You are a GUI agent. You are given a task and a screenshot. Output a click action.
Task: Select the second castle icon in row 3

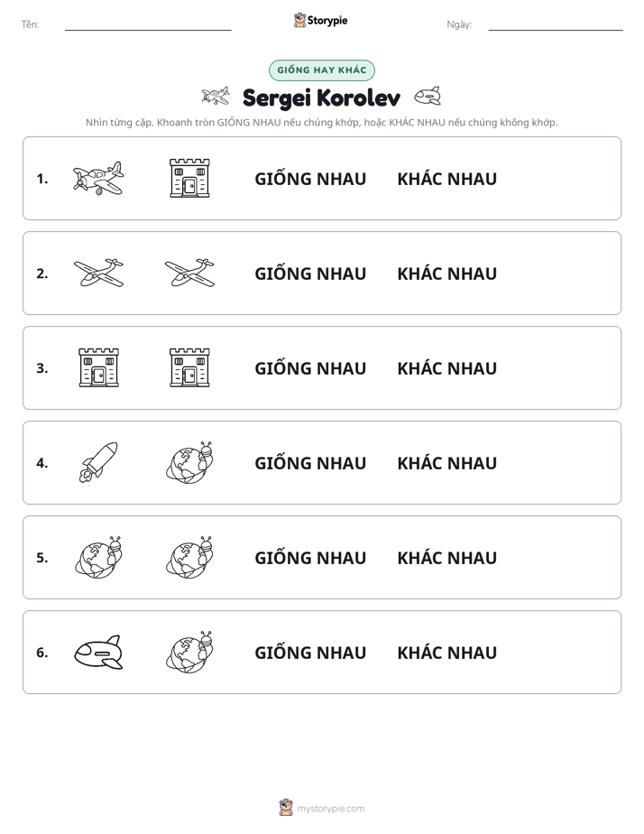click(x=189, y=367)
